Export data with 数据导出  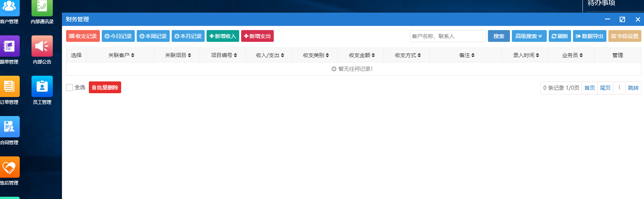point(590,36)
